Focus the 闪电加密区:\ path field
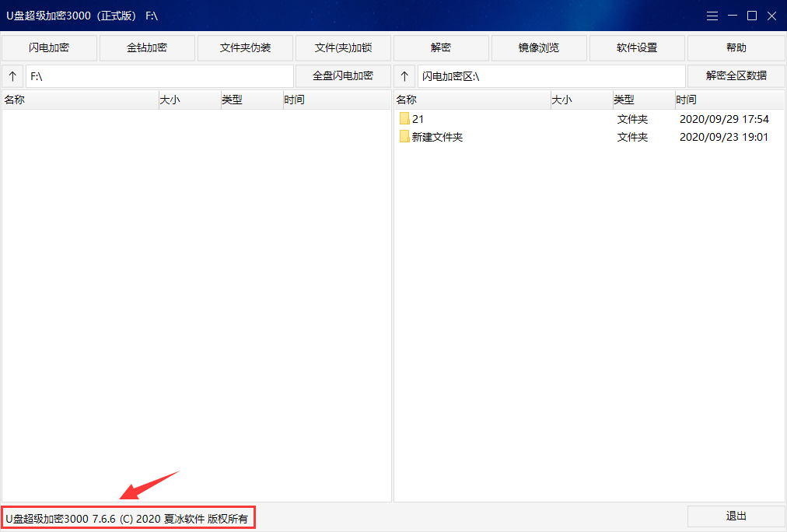The image size is (787, 532). point(551,76)
